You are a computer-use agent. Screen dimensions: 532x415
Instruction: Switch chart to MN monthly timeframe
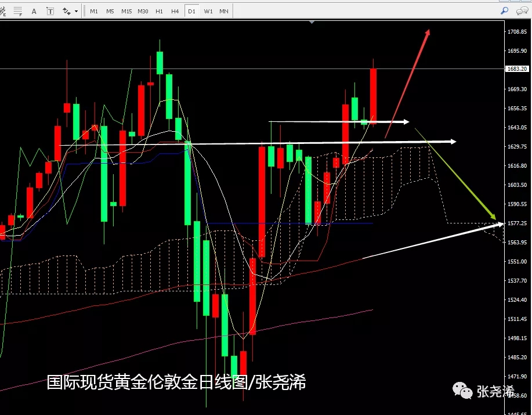224,11
